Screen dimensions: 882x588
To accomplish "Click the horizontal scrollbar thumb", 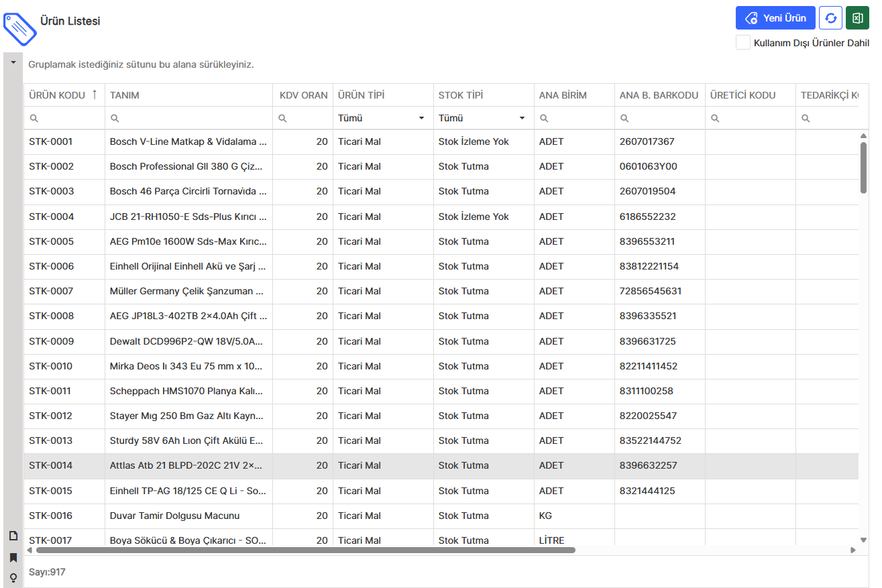I will (x=305, y=550).
